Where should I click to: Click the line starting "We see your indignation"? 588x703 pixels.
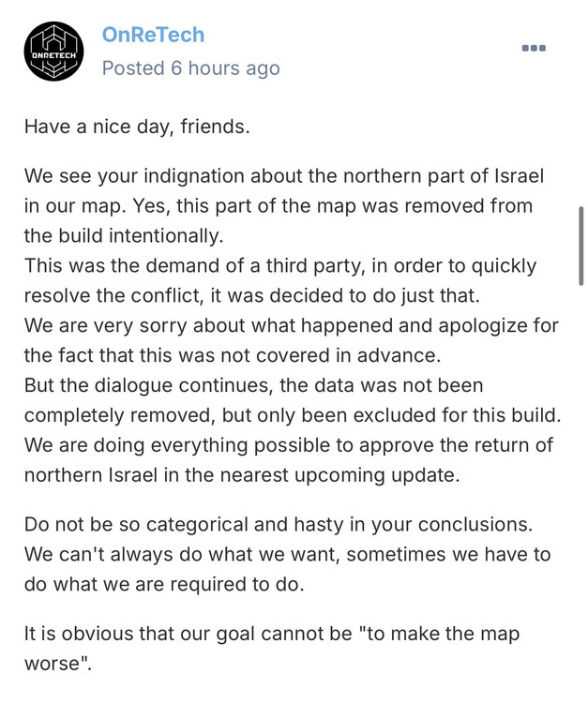283,177
